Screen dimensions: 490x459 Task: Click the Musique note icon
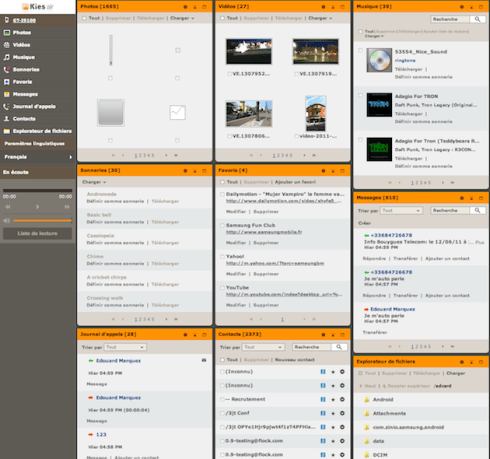tap(7, 57)
